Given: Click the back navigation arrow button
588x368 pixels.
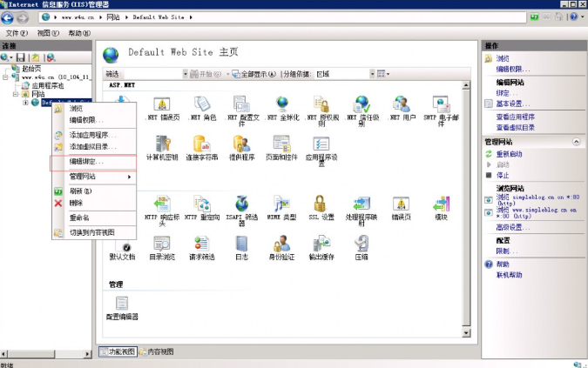Looking at the screenshot, I should pyautogui.click(x=7, y=17).
